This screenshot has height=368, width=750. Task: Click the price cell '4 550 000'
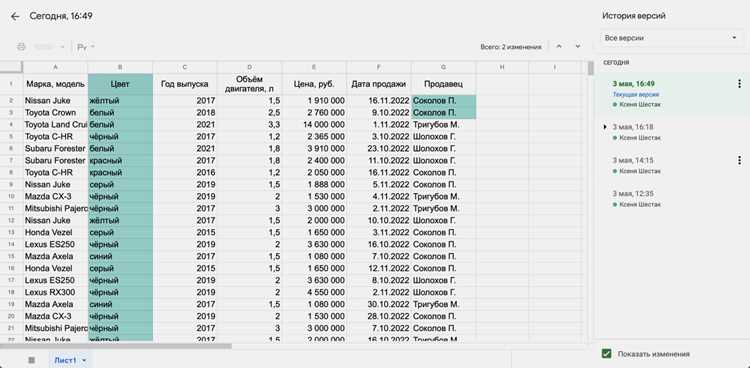point(314,292)
